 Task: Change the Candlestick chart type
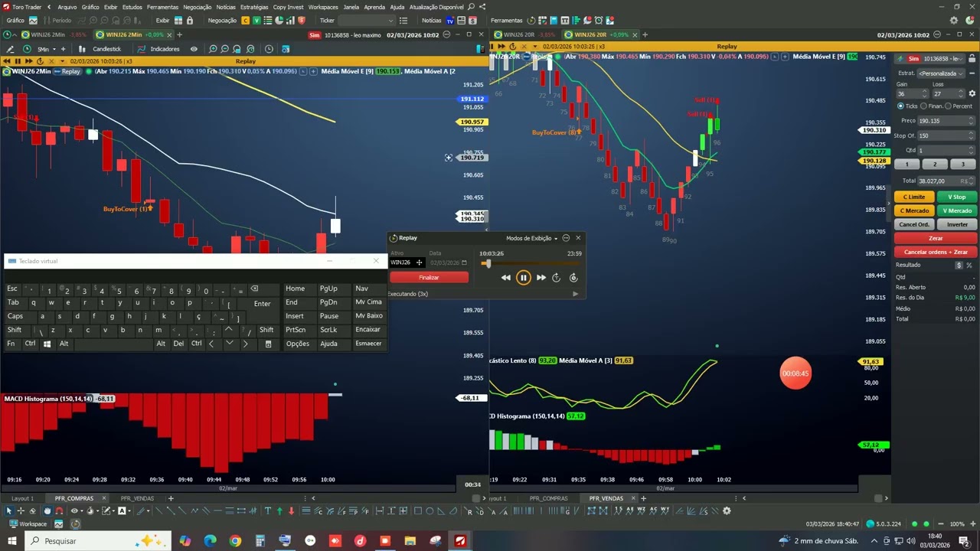click(x=106, y=49)
